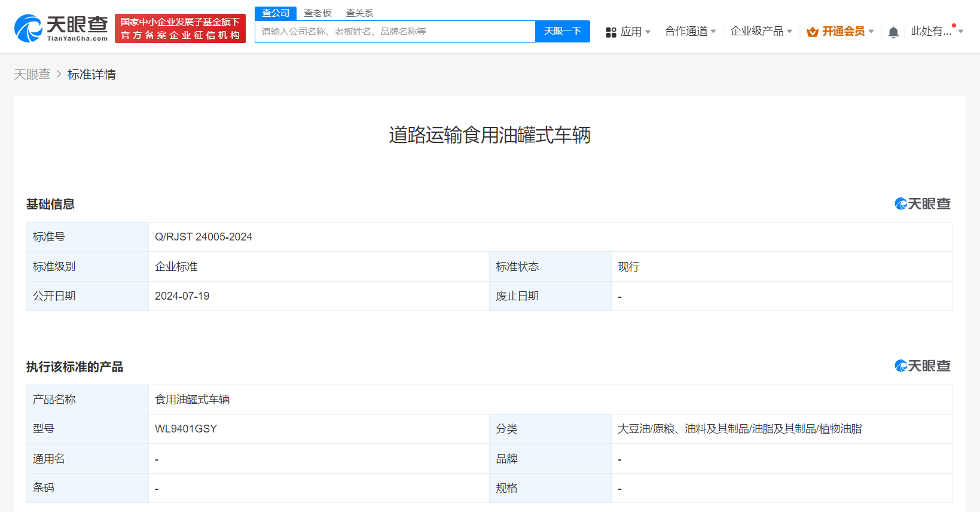The width and height of the screenshot is (980, 512).
Task: Click the 天眼一下 search button
Action: click(x=563, y=31)
